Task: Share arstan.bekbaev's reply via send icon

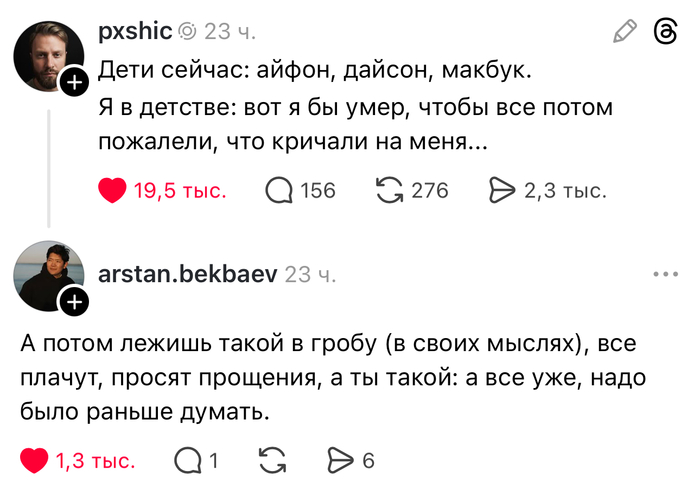Action: (x=340, y=461)
